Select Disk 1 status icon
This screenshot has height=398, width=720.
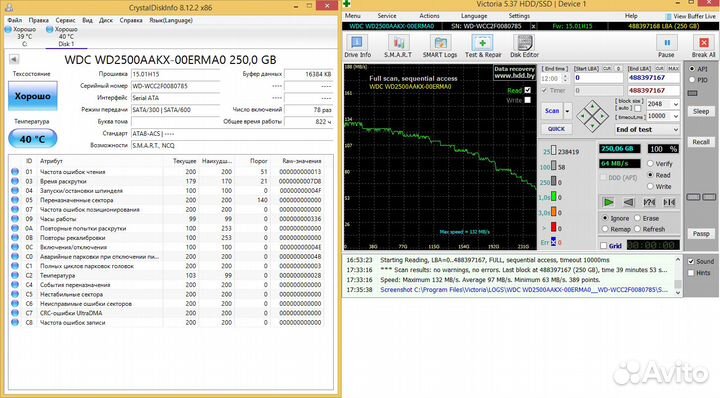50,29
